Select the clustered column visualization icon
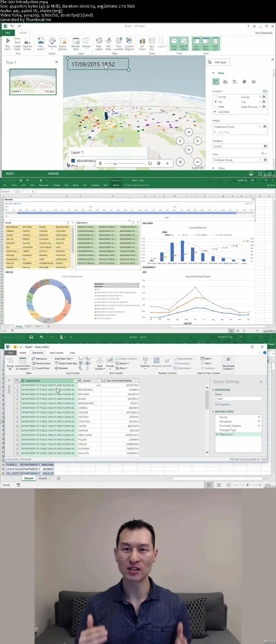Screen dimensions: 276x644 click(x=225, y=81)
